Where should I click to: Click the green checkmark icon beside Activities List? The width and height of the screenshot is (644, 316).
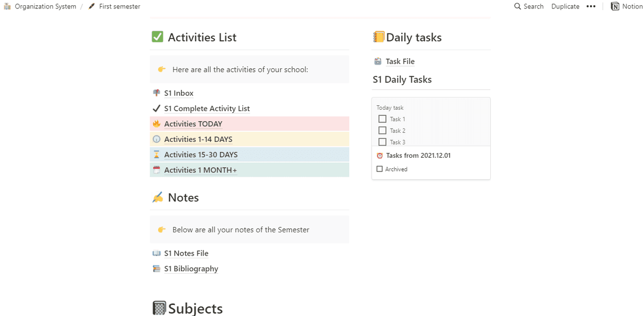(x=157, y=37)
